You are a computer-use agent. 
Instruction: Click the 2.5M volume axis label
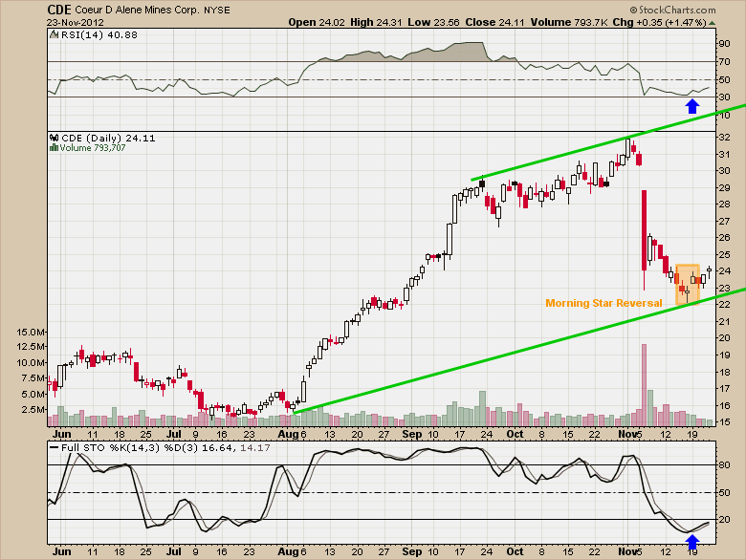tap(33, 409)
